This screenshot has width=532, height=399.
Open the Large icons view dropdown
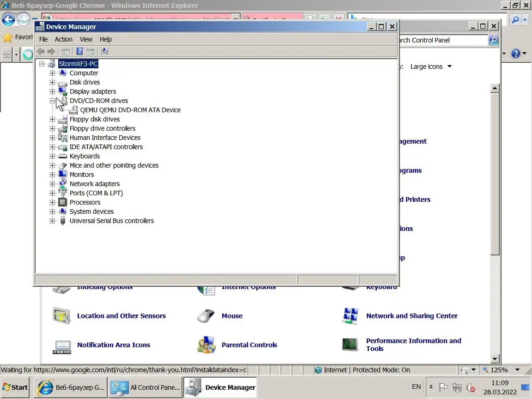coord(431,67)
